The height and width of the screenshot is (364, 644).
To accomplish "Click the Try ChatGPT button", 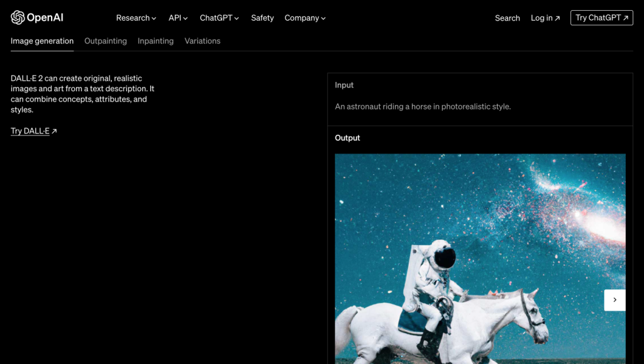I will (x=601, y=18).
